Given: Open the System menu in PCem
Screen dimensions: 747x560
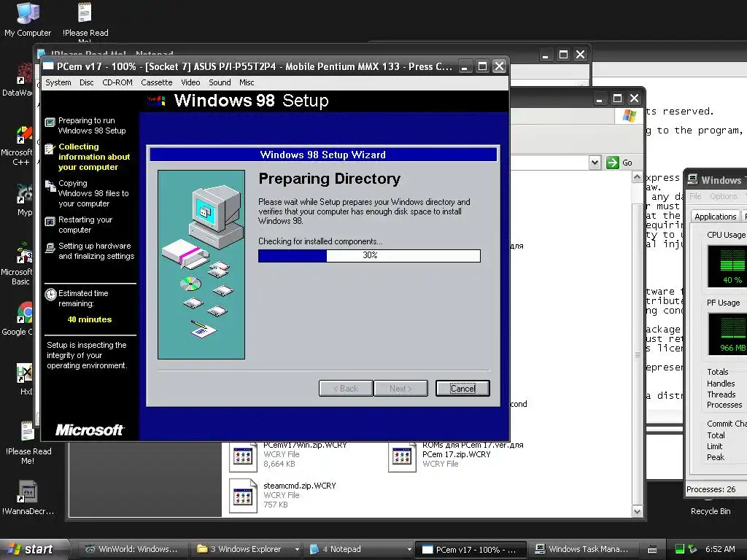Looking at the screenshot, I should [x=58, y=82].
